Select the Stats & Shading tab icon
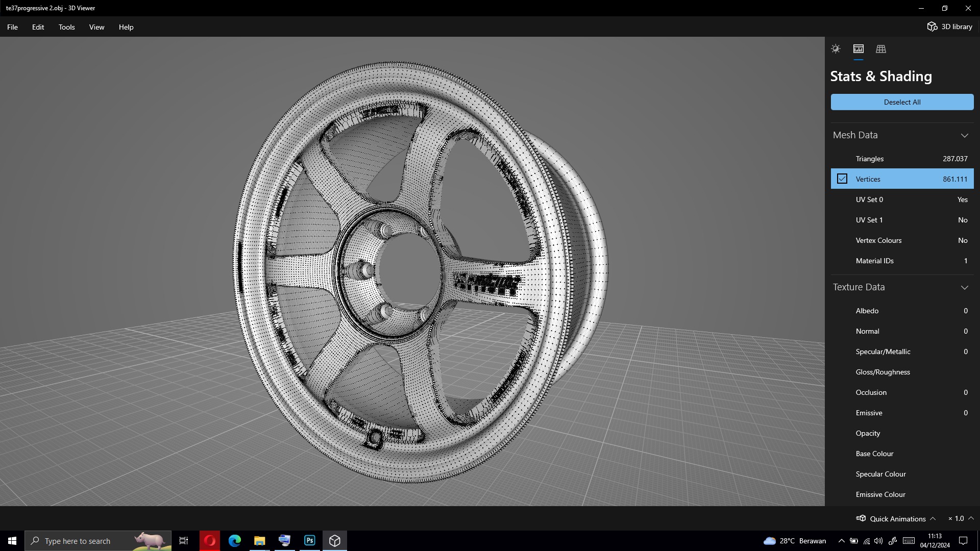 (x=859, y=49)
